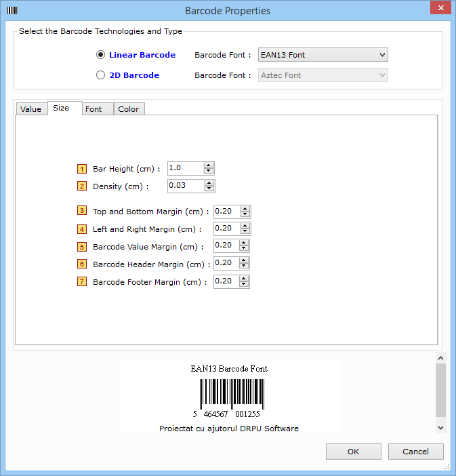Select the 2D Barcode radio button

[100, 75]
